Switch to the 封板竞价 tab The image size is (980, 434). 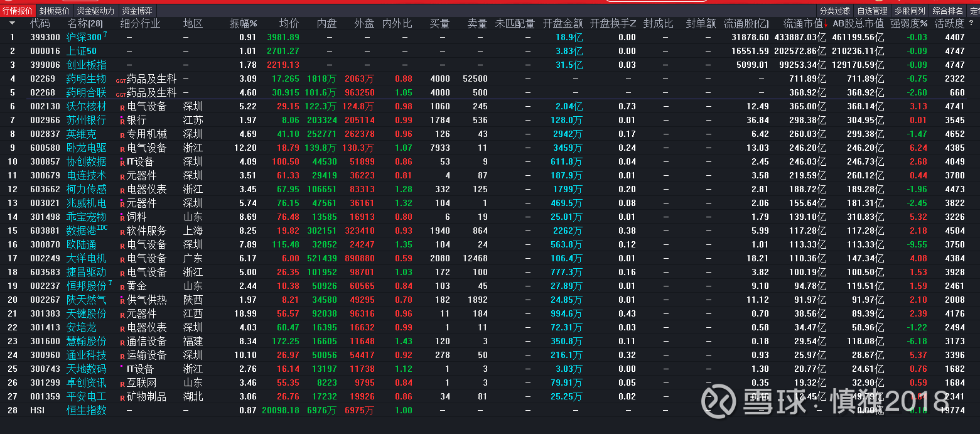55,11
